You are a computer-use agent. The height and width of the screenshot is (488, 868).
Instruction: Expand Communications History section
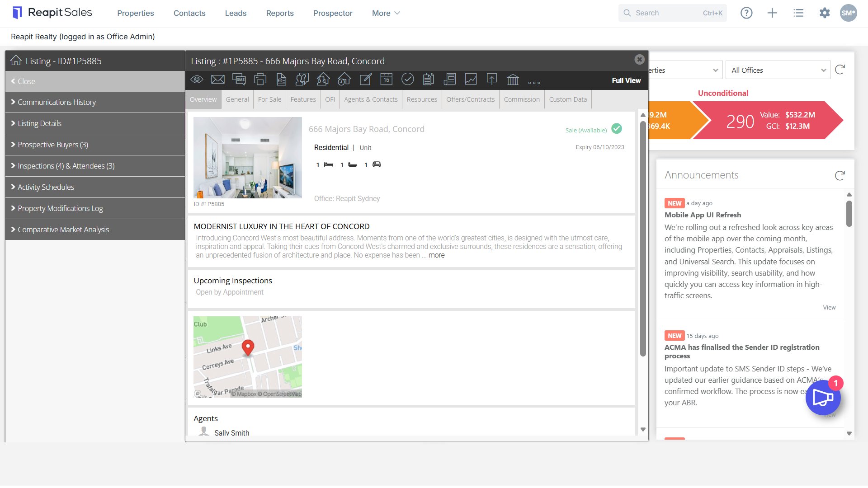point(95,102)
